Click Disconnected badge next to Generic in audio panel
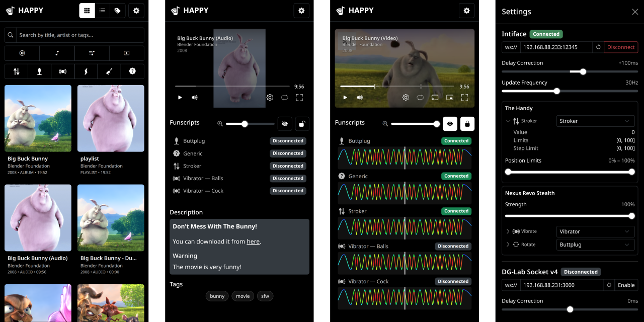This screenshot has width=644, height=322. pos(288,153)
